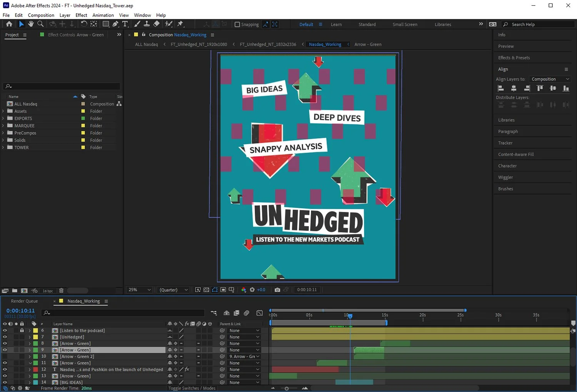Click the snapshot camera icon
Image resolution: width=577 pixels, height=392 pixels.
coord(277,290)
